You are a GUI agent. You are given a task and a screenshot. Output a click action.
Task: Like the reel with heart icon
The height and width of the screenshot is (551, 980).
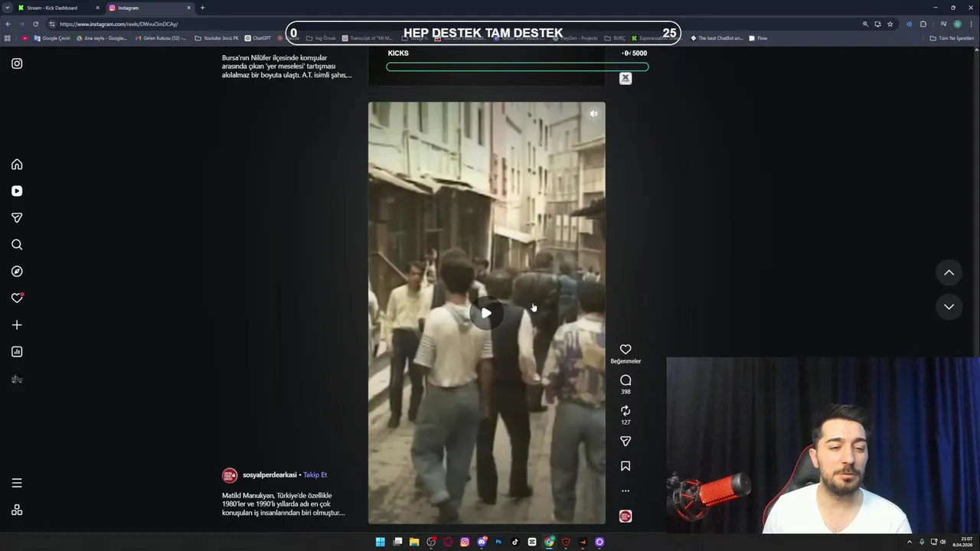pyautogui.click(x=626, y=350)
